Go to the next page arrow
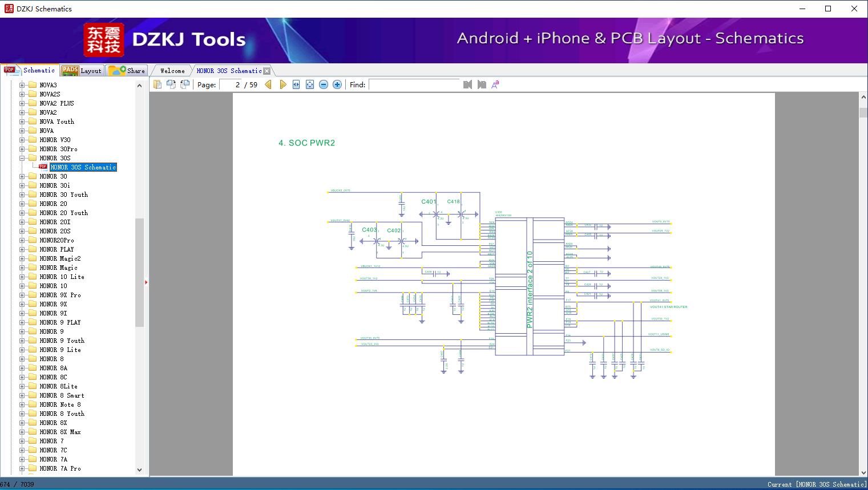 pos(283,84)
